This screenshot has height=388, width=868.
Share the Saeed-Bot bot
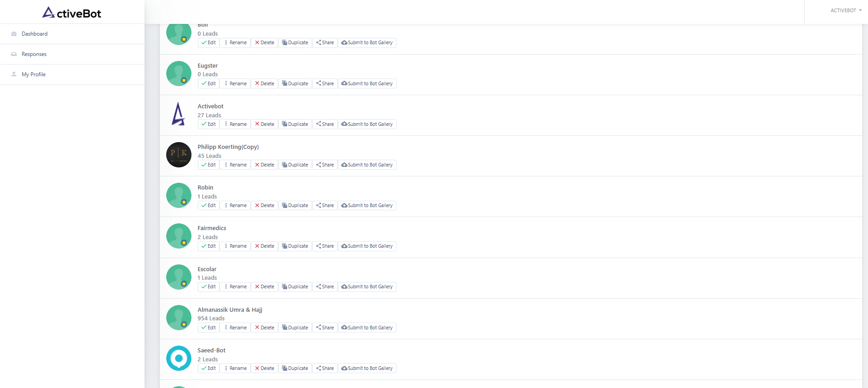[x=325, y=368]
